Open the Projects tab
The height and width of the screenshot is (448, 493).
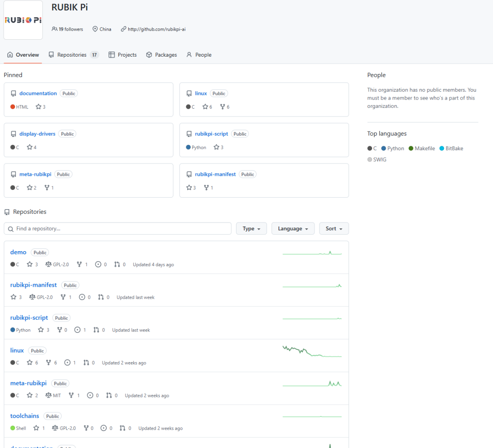[x=123, y=55]
